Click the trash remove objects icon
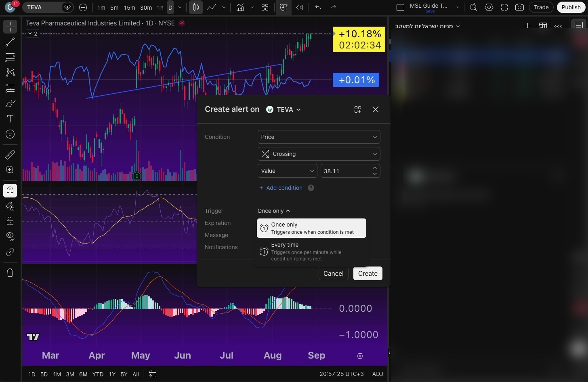This screenshot has height=382, width=588. pos(10,273)
